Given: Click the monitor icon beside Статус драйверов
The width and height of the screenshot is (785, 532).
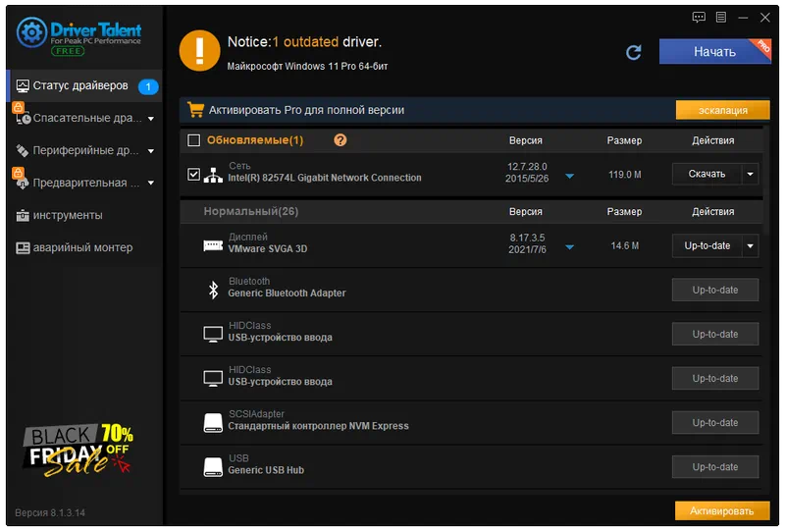Looking at the screenshot, I should [x=23, y=86].
